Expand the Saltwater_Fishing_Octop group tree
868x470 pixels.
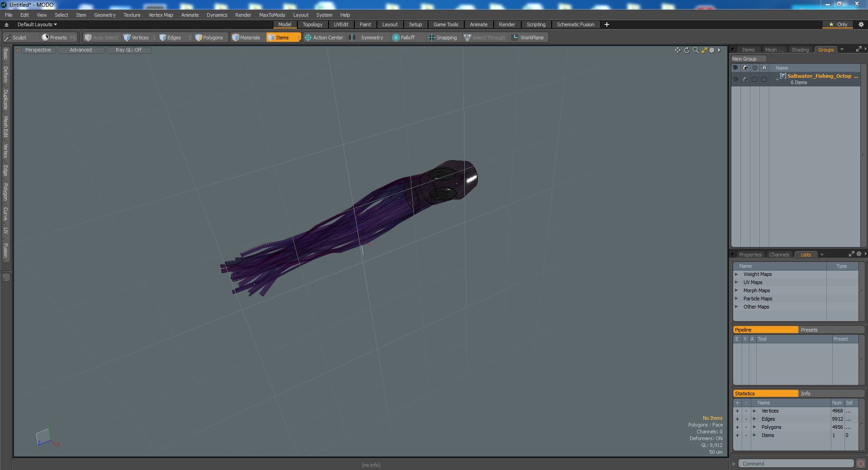click(x=777, y=79)
